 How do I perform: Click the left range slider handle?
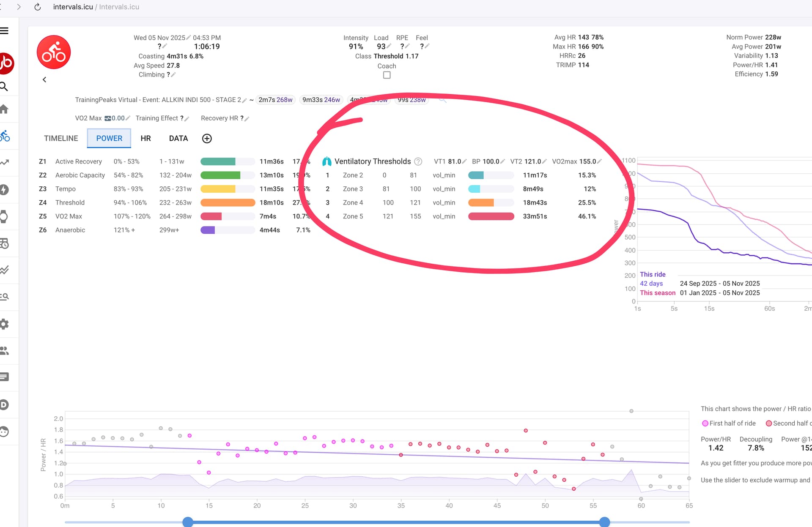click(188, 522)
